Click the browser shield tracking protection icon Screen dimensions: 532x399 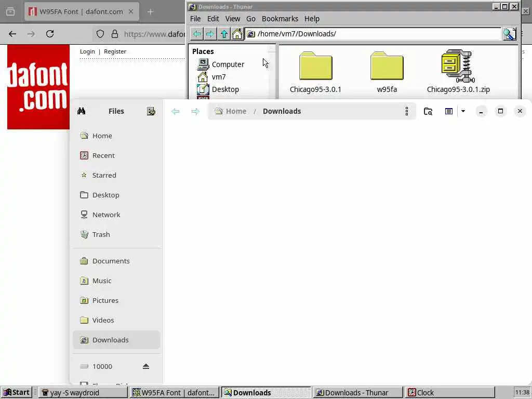(100, 34)
